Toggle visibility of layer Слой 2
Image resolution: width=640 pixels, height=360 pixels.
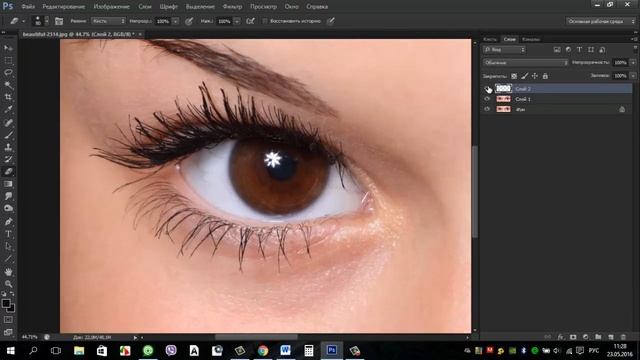click(487, 89)
